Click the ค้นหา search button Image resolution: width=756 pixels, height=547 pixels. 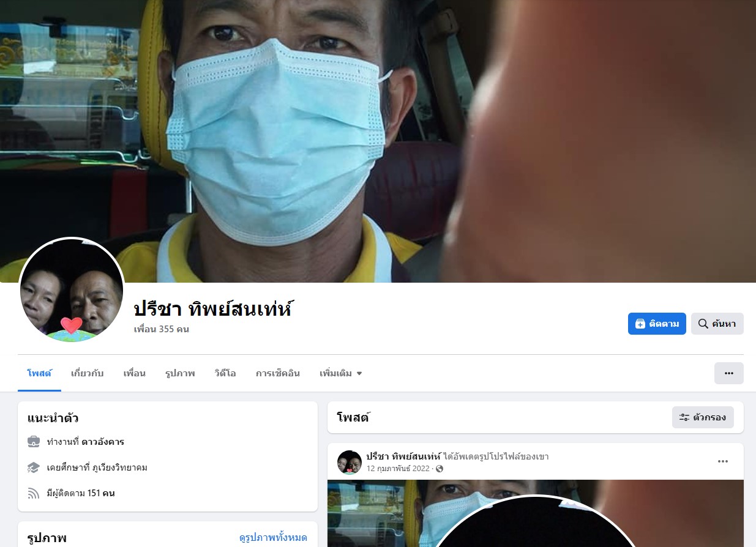pos(717,324)
